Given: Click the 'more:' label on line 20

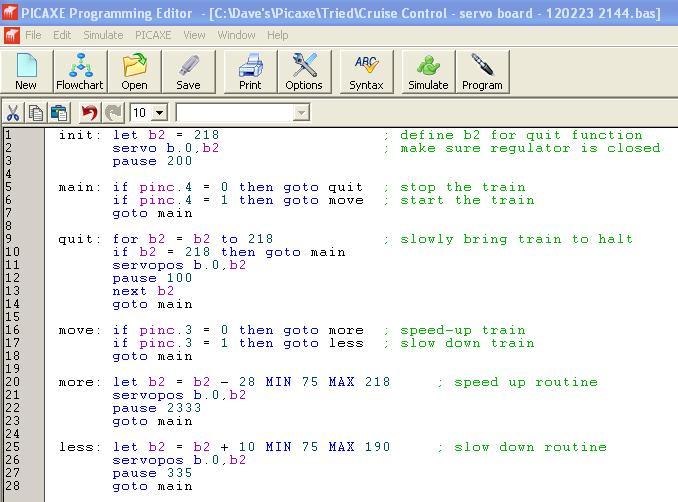Looking at the screenshot, I should point(80,382).
